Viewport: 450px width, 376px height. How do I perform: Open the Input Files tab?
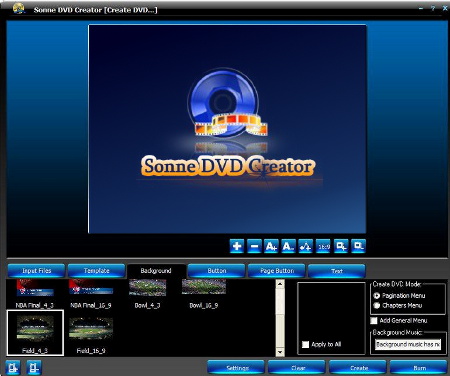[36, 271]
